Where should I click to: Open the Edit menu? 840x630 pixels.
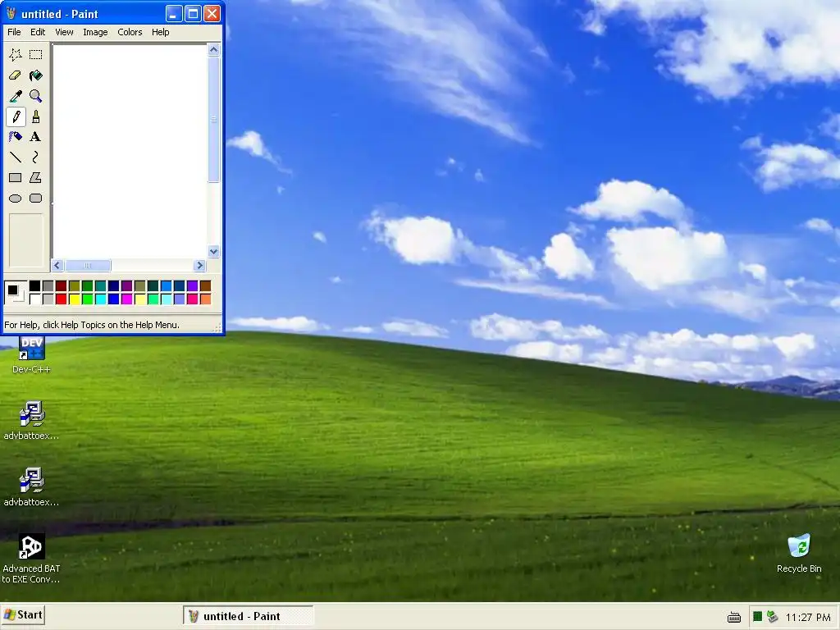tap(38, 32)
